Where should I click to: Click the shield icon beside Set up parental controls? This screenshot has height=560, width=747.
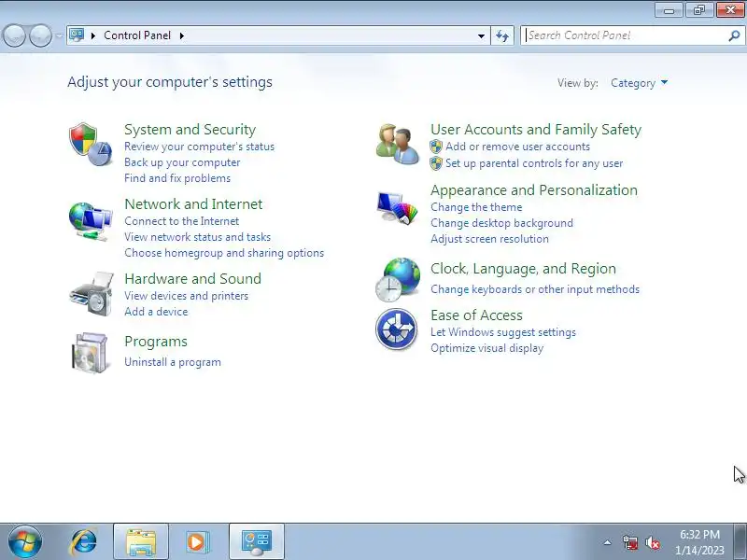click(436, 163)
